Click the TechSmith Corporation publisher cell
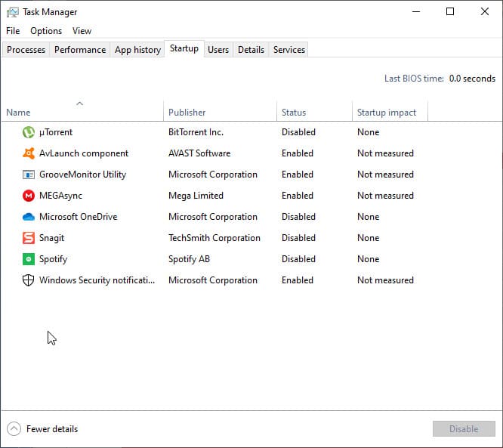 pos(214,238)
